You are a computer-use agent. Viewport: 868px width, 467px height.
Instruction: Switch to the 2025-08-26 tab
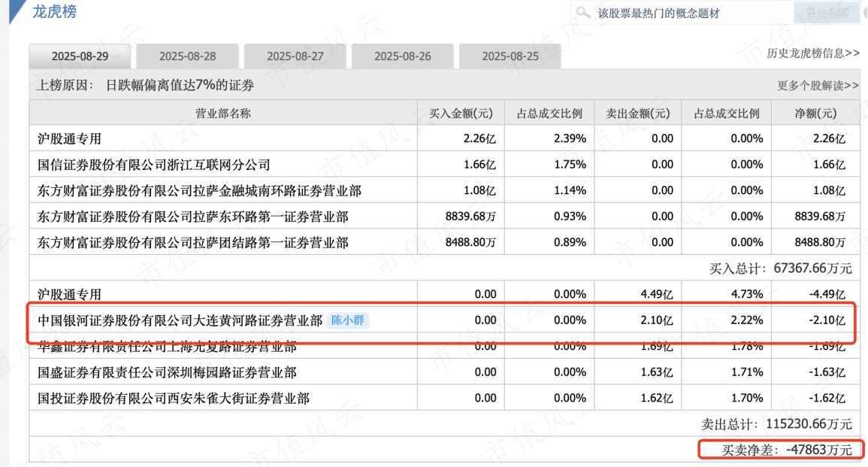click(x=403, y=56)
